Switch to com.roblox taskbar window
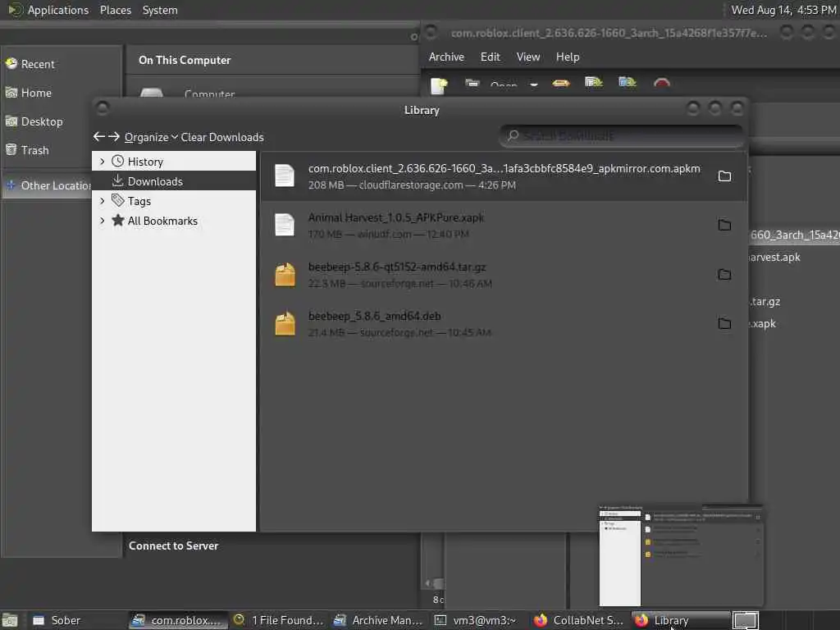Screen dimensions: 840x630 pyautogui.click(x=179, y=620)
